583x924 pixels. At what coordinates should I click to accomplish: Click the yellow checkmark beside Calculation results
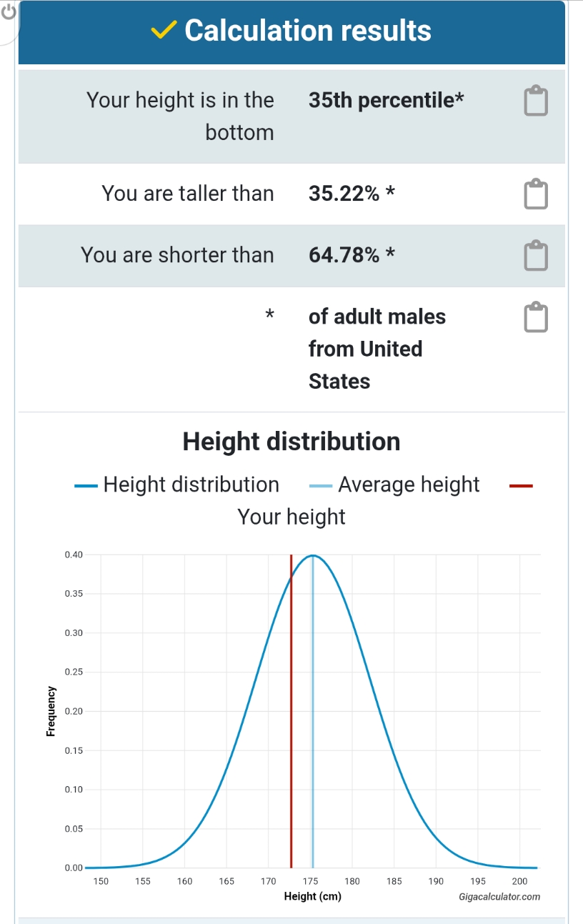pyautogui.click(x=165, y=30)
